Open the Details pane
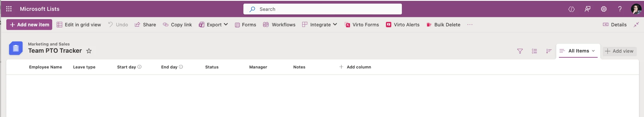Screen dimensions: 644x117 pos(615,24)
